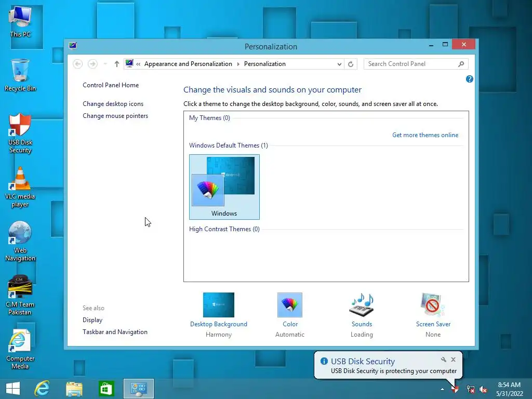The image size is (532, 399).
Task: Expand address bar history dropdown
Action: pos(339,64)
